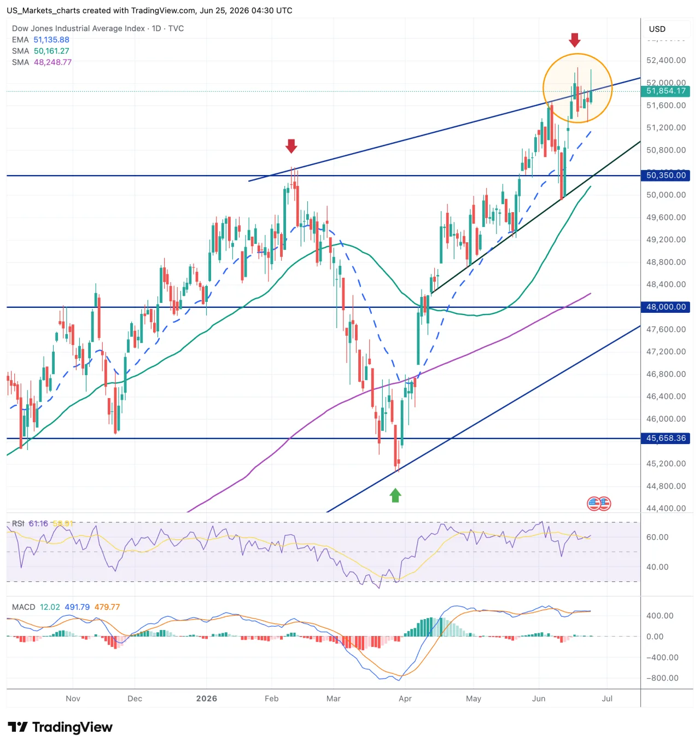Select the RSI indicator legend label
700x747 pixels.
click(18, 524)
